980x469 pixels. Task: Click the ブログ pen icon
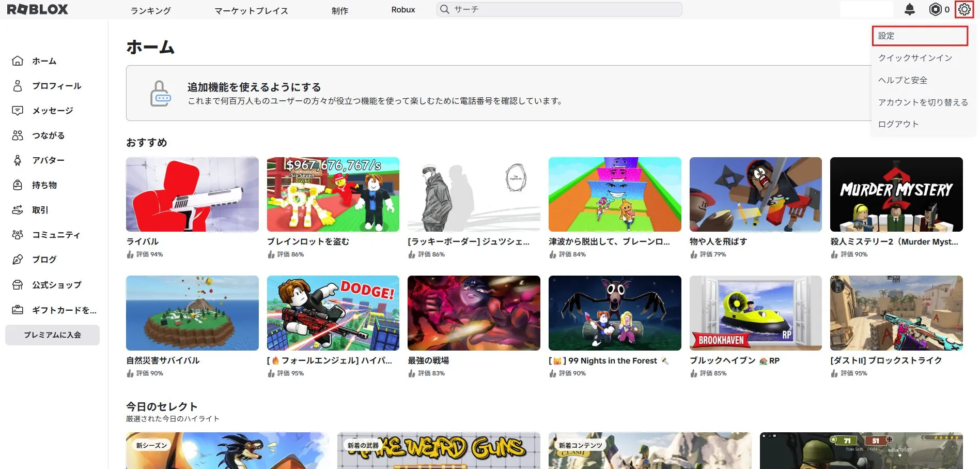tap(18, 260)
